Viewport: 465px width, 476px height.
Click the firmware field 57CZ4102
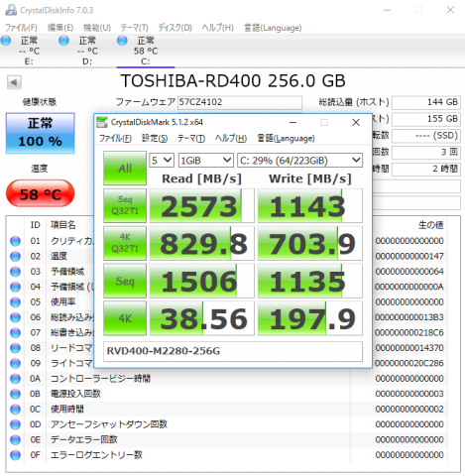point(240,102)
